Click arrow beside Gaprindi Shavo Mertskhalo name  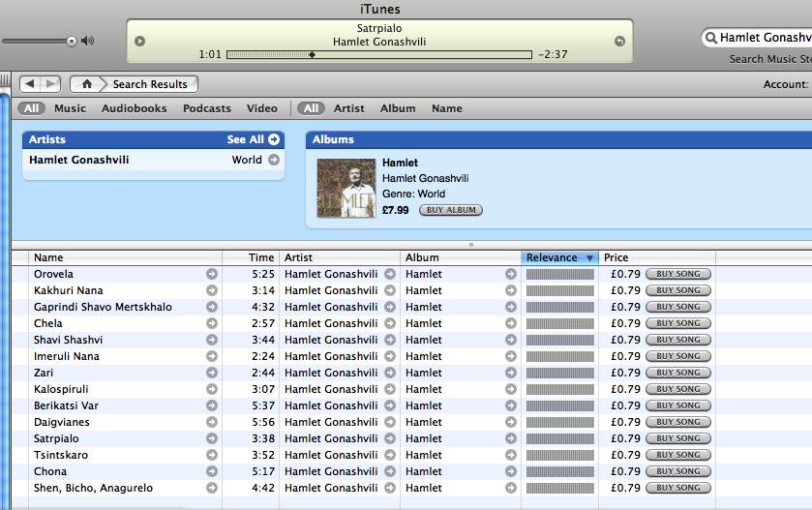pos(212,307)
